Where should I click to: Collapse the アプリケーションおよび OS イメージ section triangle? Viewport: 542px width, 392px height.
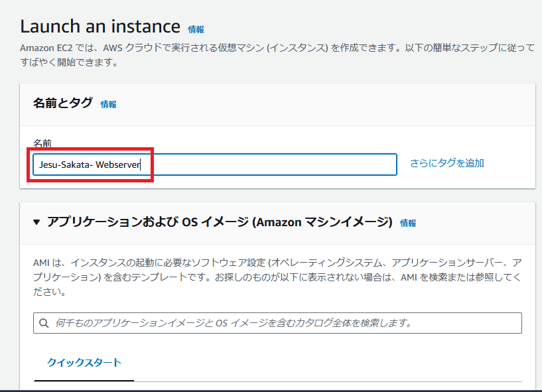coord(36,222)
